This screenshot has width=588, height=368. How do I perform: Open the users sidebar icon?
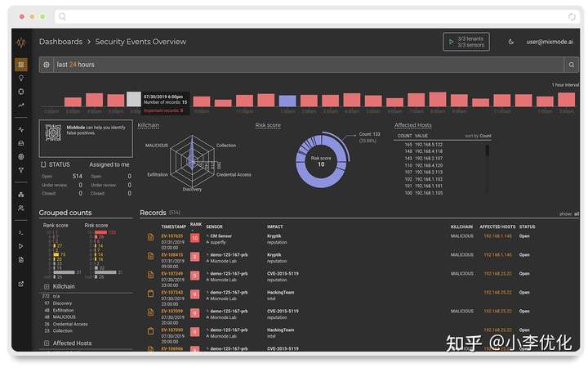[x=21, y=208]
